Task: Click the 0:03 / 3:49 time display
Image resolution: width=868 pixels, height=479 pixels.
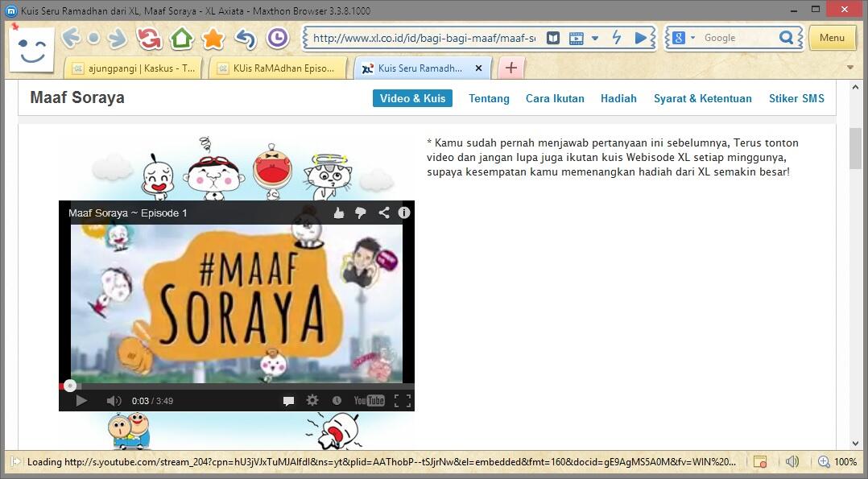Action: tap(152, 401)
